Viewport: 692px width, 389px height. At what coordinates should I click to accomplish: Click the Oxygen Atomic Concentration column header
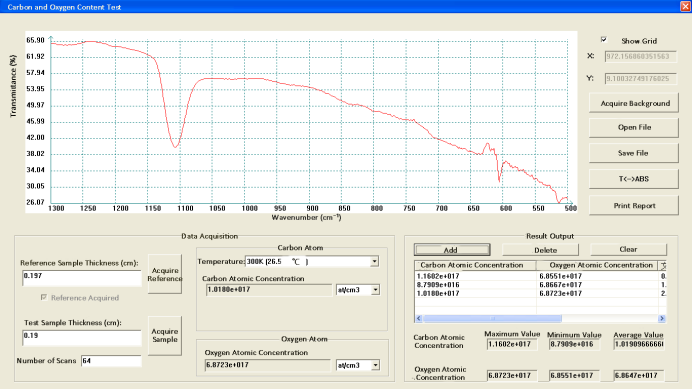click(x=597, y=265)
